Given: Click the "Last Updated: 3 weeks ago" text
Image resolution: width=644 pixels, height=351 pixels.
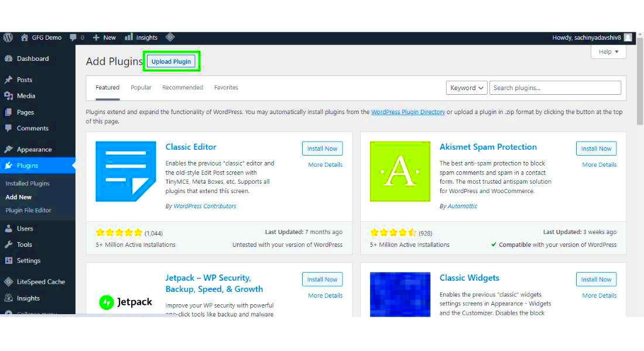Looking at the screenshot, I should pos(580,232).
